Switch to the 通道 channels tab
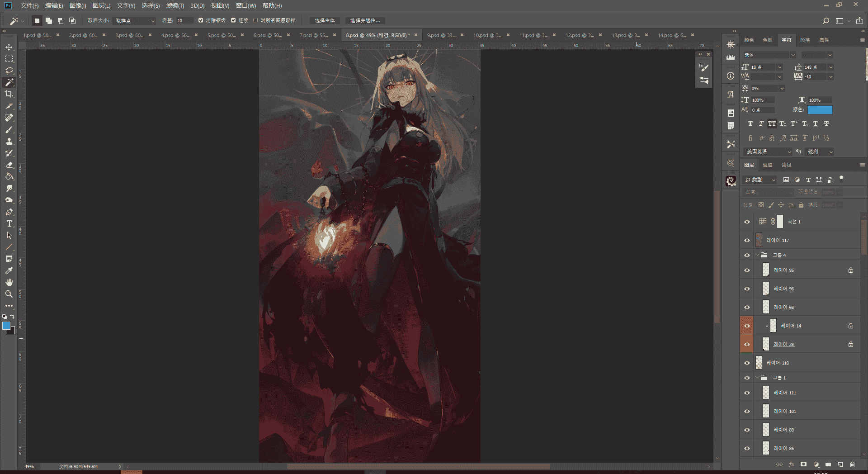 [768, 165]
